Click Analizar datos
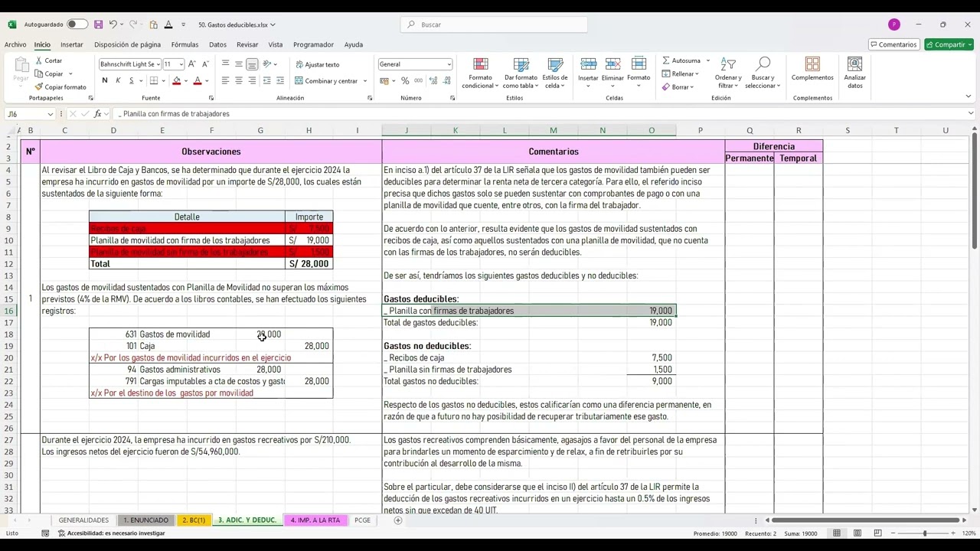 (854, 73)
